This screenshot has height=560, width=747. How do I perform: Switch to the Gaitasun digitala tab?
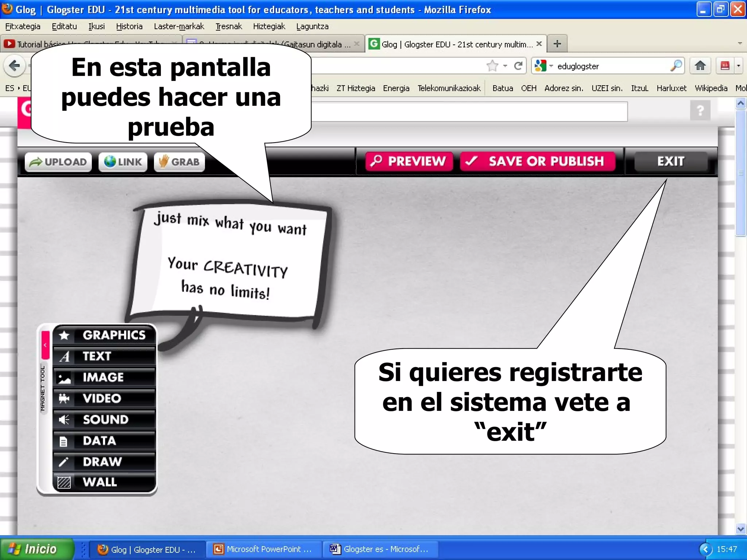274,44
